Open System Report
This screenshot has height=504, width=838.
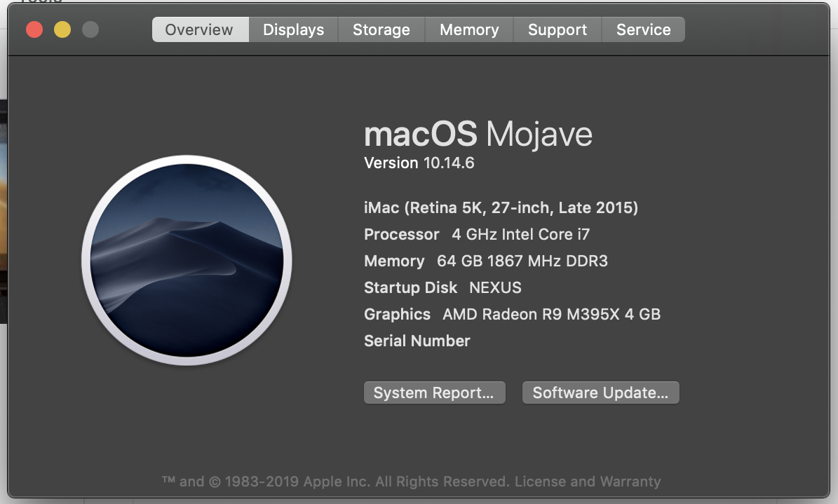[x=434, y=393]
